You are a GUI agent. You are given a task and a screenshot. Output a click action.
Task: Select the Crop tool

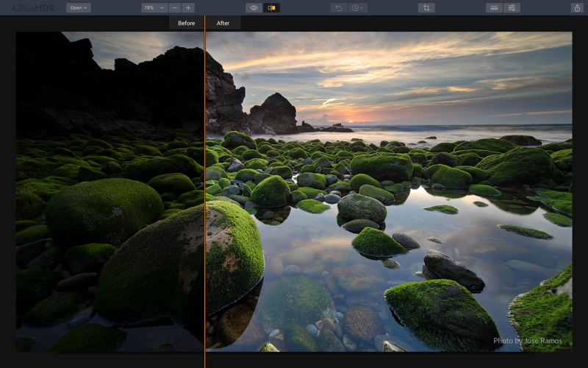pyautogui.click(x=426, y=7)
